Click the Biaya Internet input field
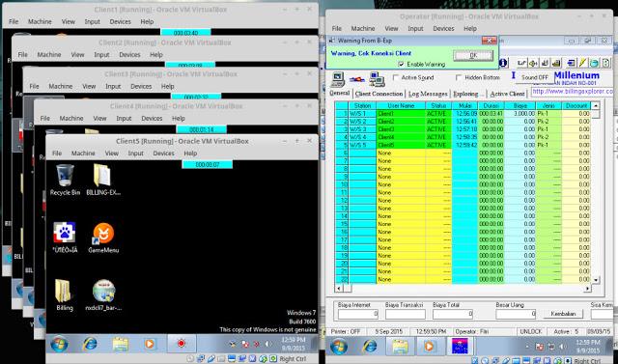The width and height of the screenshot is (618, 364). click(358, 314)
